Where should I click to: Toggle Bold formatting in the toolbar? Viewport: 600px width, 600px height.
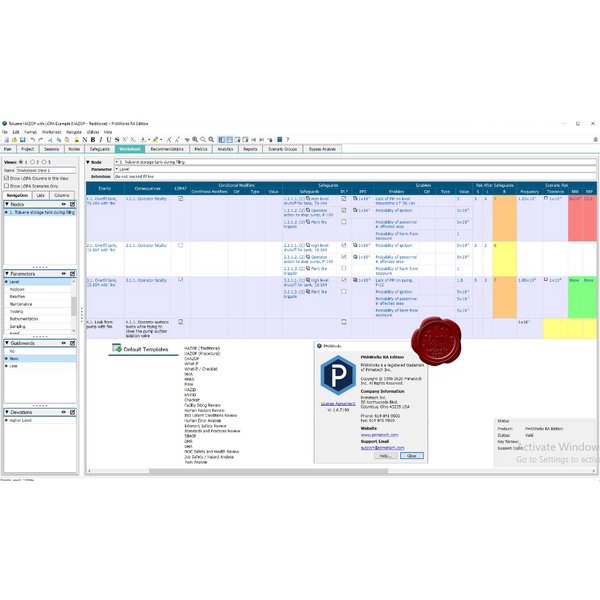(92, 139)
